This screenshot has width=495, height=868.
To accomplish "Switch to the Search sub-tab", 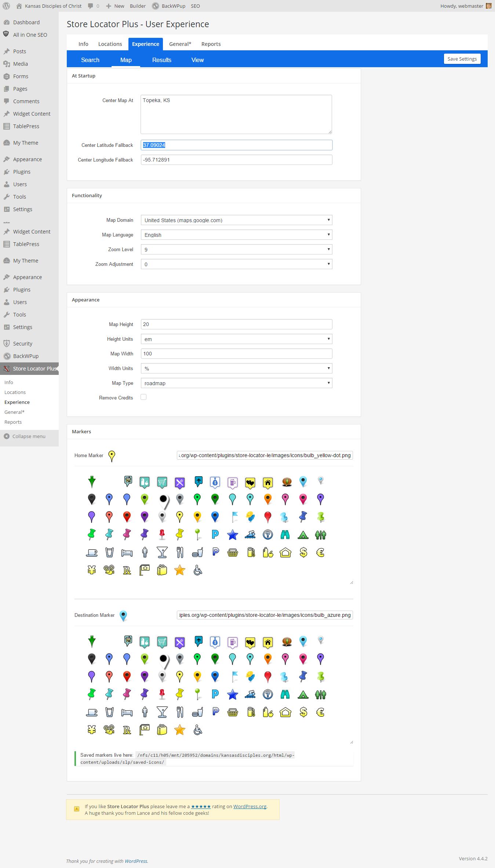I will tap(90, 60).
